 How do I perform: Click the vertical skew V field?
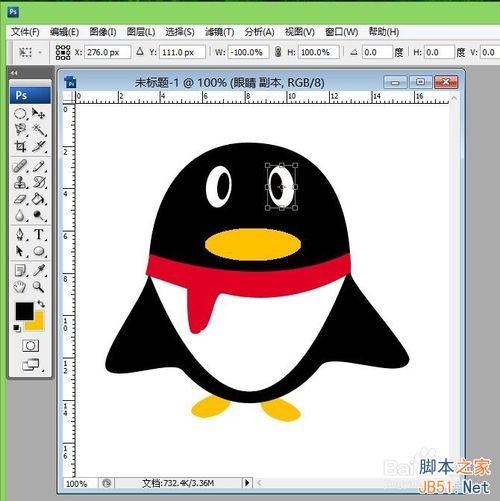tap(490, 52)
